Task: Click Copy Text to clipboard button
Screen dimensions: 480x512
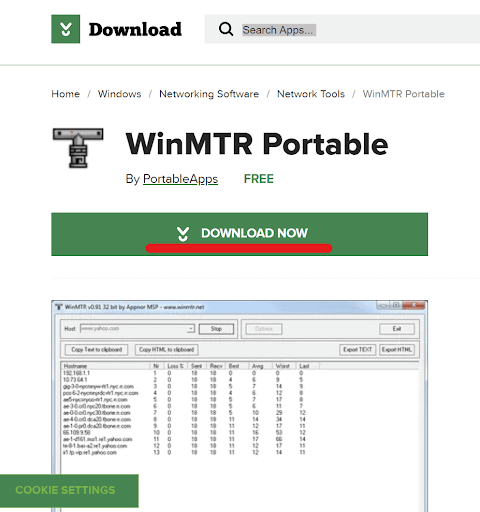Action: coord(96,349)
